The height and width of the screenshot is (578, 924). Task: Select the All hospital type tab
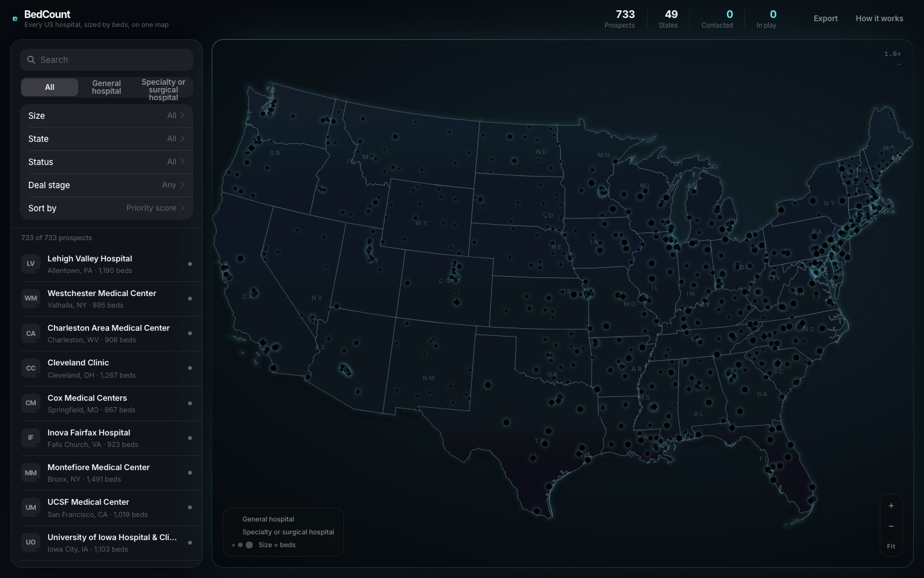tap(49, 87)
